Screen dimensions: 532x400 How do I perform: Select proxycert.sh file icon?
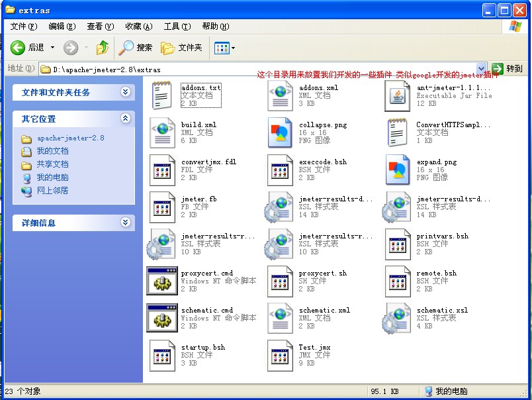[280, 281]
